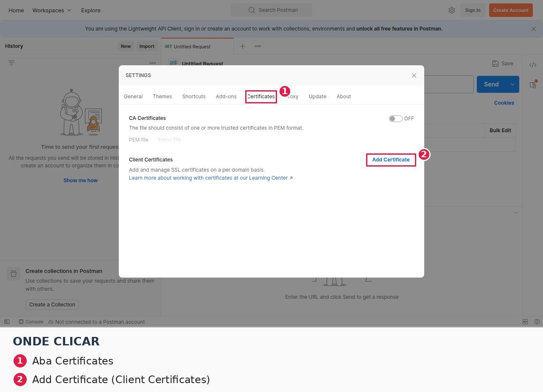Open the settings gear icon in header

click(452, 10)
